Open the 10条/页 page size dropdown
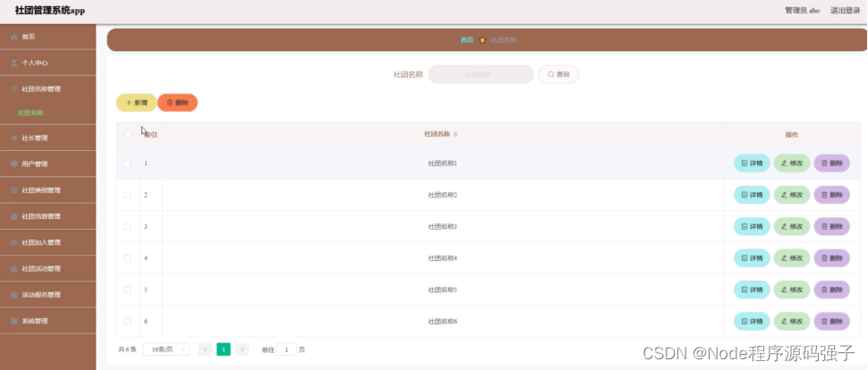868x370 pixels. click(x=166, y=349)
